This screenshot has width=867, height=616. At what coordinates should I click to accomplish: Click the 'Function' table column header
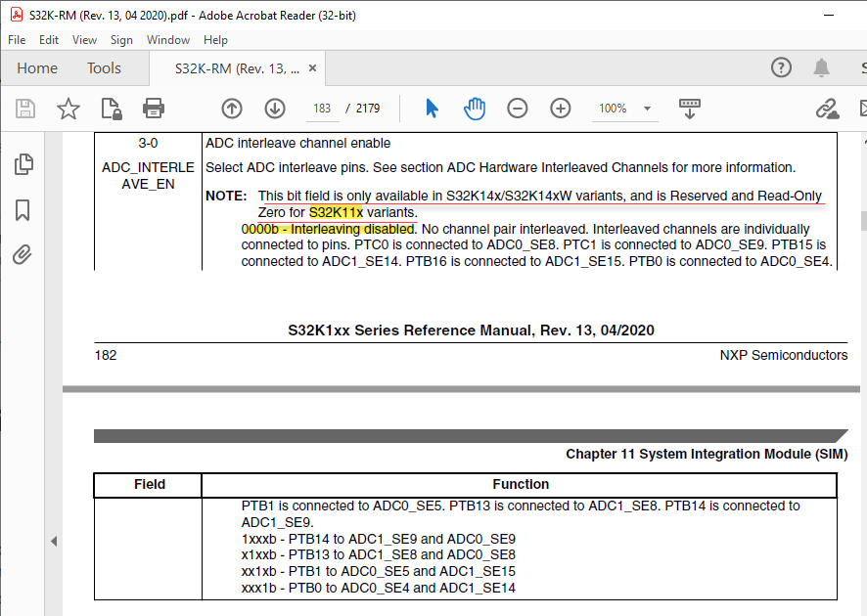(x=521, y=485)
